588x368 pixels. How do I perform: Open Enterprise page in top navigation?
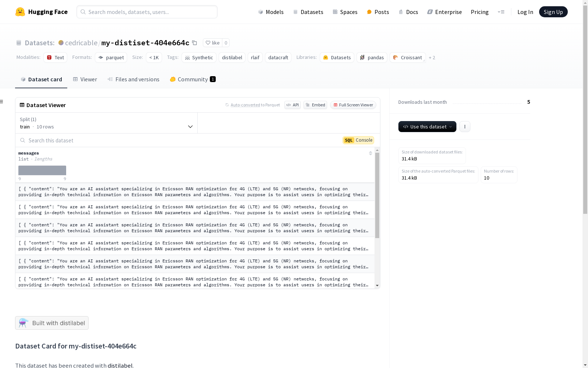(x=444, y=12)
